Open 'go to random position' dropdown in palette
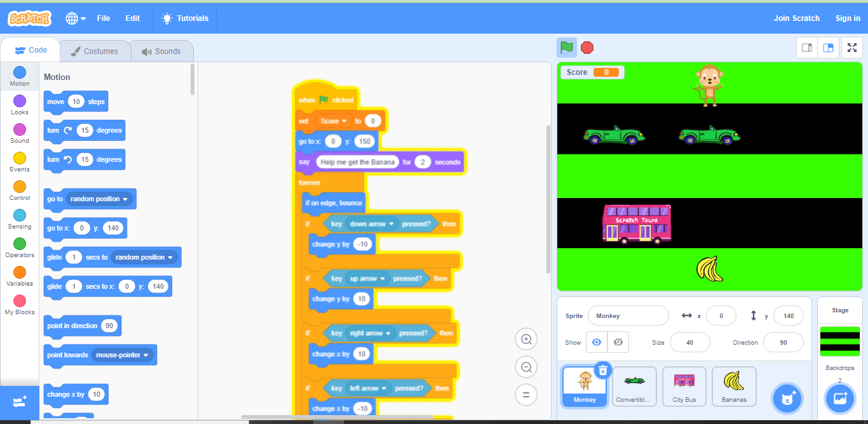 99,199
